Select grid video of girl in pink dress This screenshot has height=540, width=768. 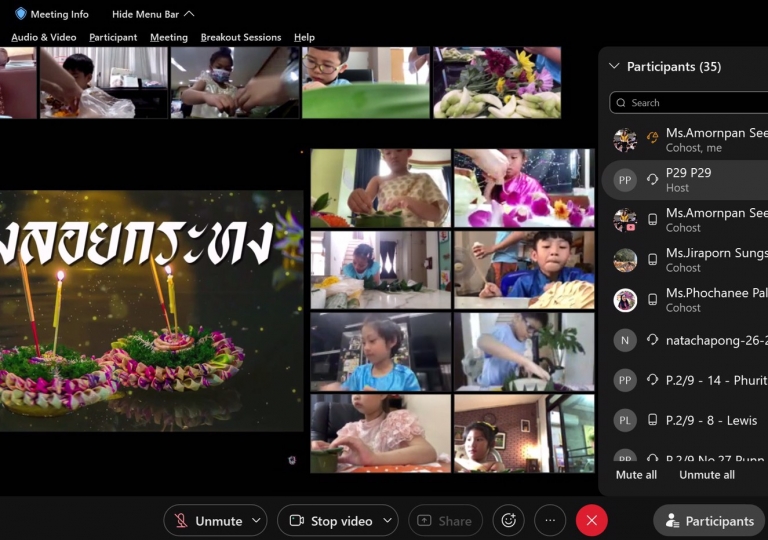click(x=381, y=434)
